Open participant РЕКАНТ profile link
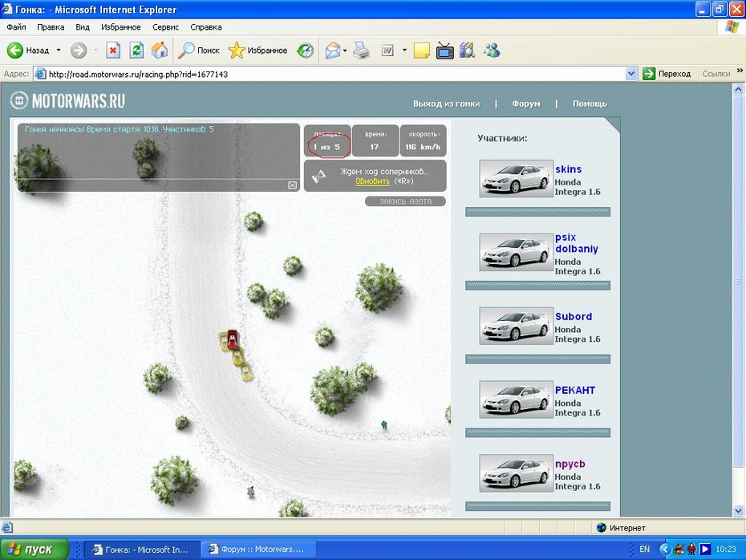 (574, 390)
